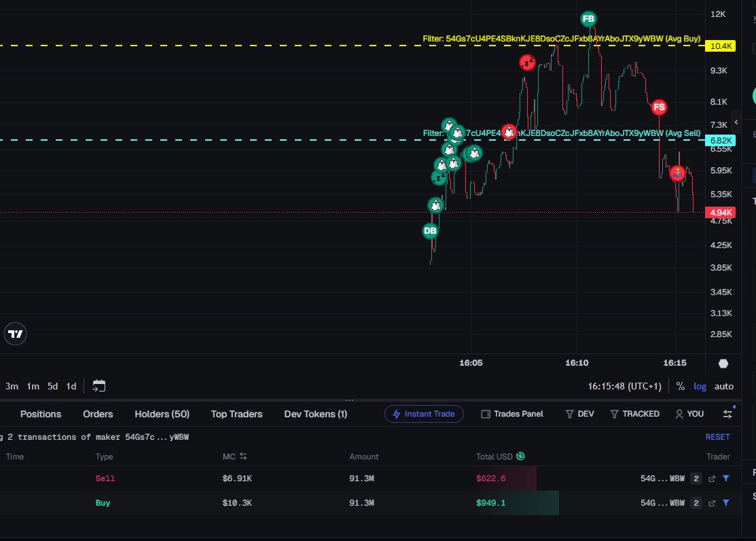Click the red 4.94K current price label
Screen dimensions: 756x541
720,212
